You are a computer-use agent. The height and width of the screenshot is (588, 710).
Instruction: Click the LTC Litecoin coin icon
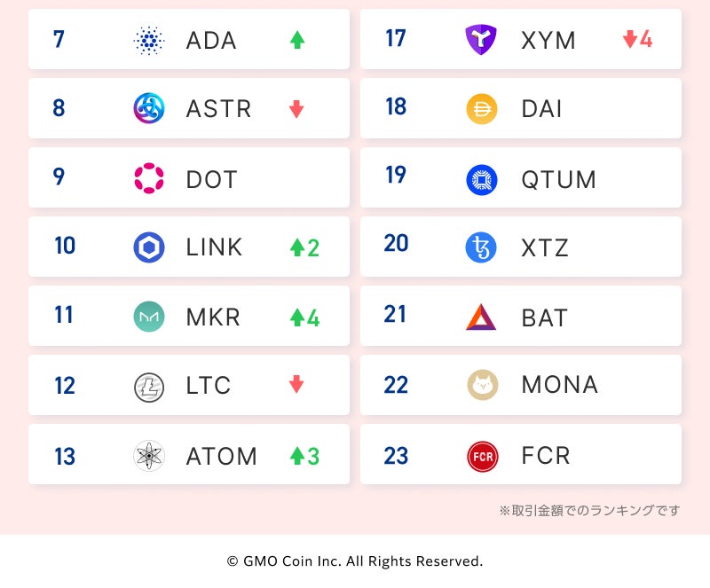click(149, 387)
